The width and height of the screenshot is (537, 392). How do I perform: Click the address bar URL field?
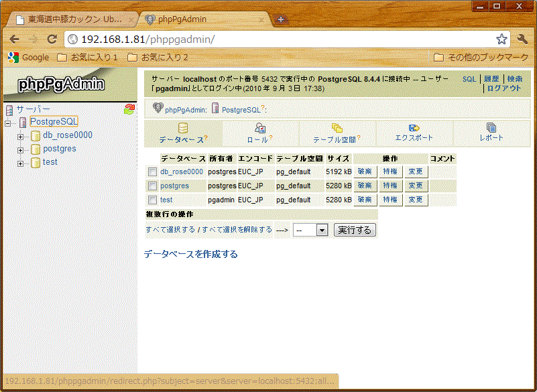[287, 40]
